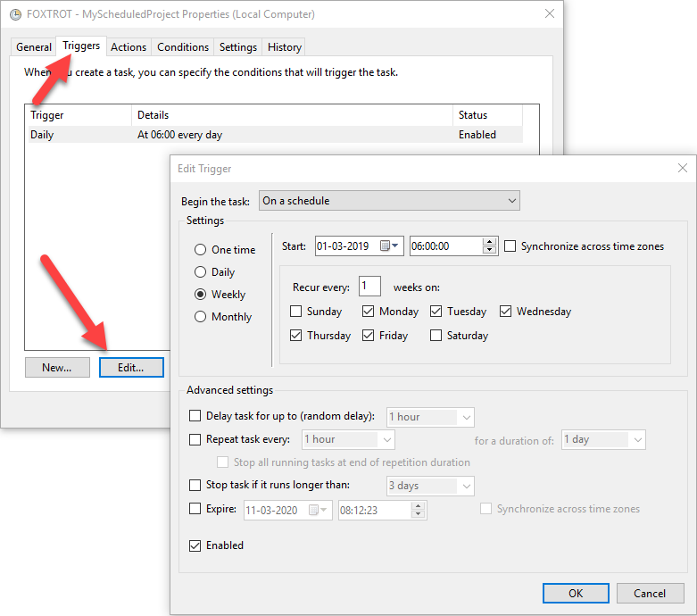Click the Enabled status cell in trigger list
Viewport: 697px width, 616px height.
click(x=477, y=134)
